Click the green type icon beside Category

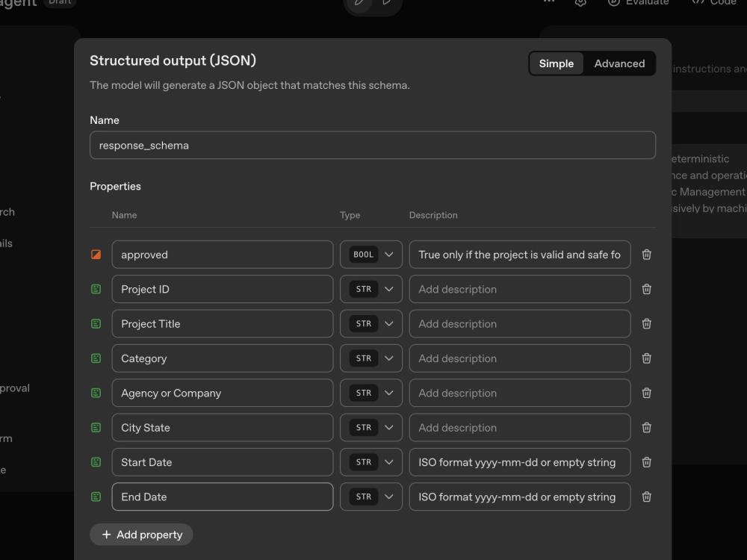point(96,358)
